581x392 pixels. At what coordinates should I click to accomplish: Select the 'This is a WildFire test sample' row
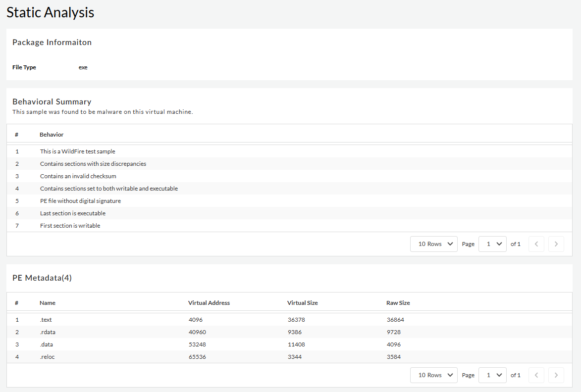point(78,151)
